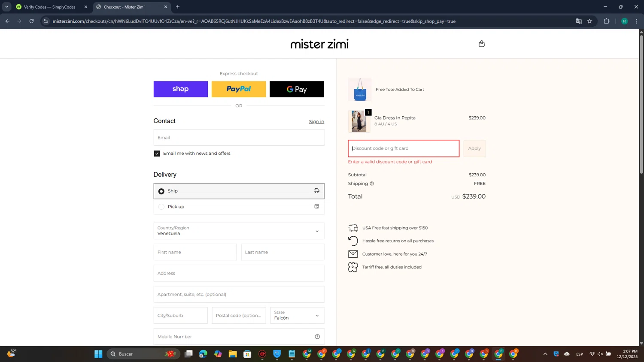Open File Explorer from taskbar
This screenshot has width=644, height=362.
[x=233, y=354]
